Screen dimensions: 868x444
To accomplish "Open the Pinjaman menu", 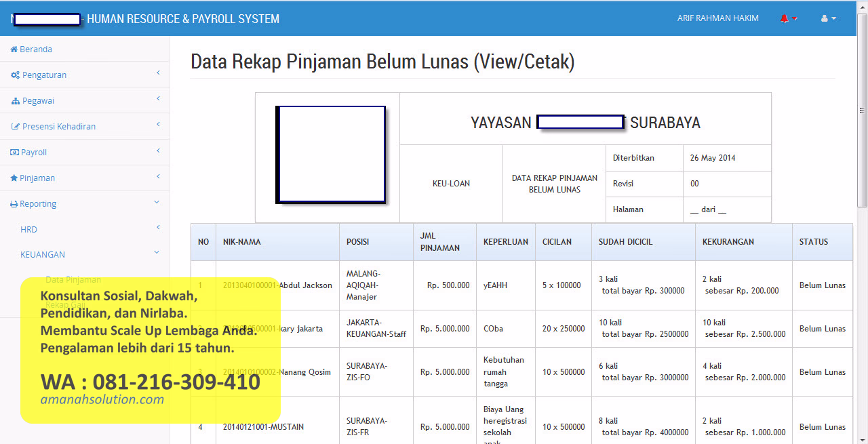I will (x=37, y=178).
